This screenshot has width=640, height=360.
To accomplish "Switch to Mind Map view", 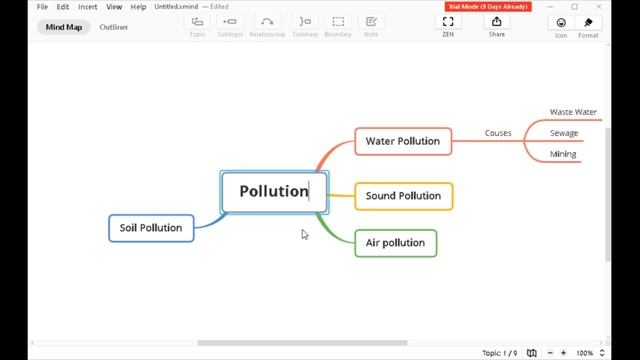I will pos(64,27).
